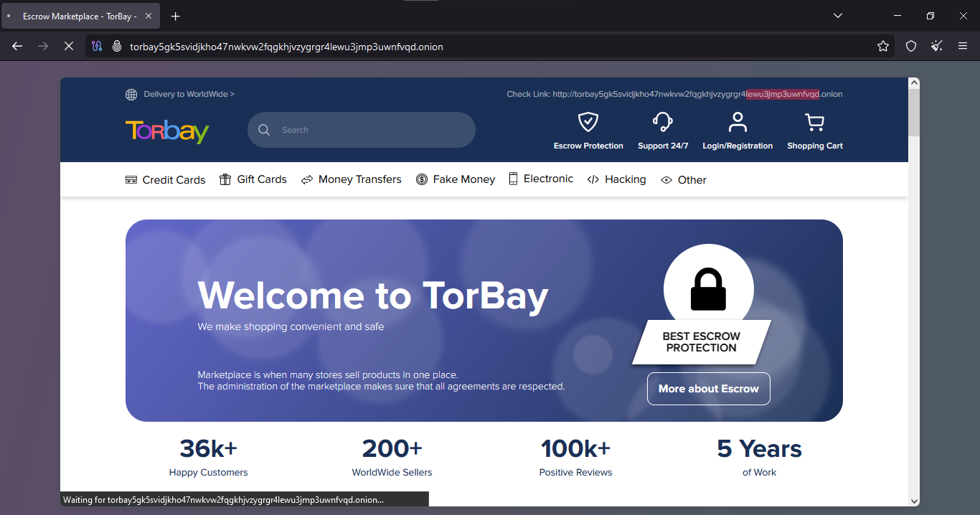Viewport: 980px width, 515px height.
Task: Click the padlock escrow badge
Action: pyautogui.click(x=709, y=290)
